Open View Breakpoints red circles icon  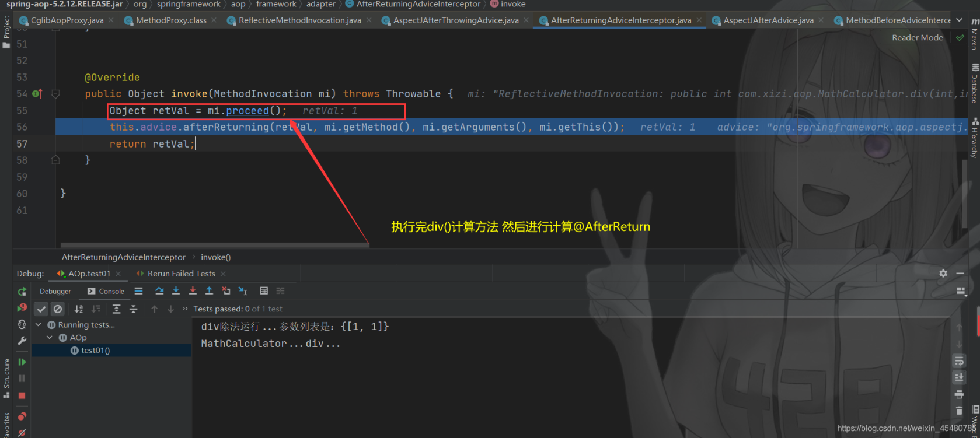[x=22, y=416]
